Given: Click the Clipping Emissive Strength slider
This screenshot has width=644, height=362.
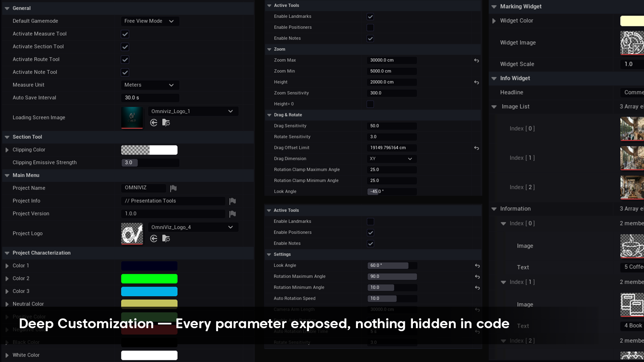Looking at the screenshot, I should pyautogui.click(x=150, y=163).
